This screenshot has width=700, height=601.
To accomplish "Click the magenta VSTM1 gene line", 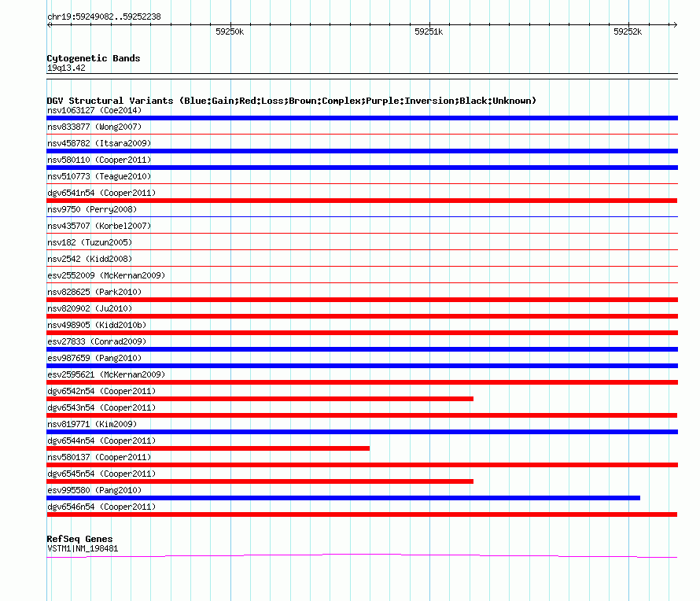I will coord(362,556).
